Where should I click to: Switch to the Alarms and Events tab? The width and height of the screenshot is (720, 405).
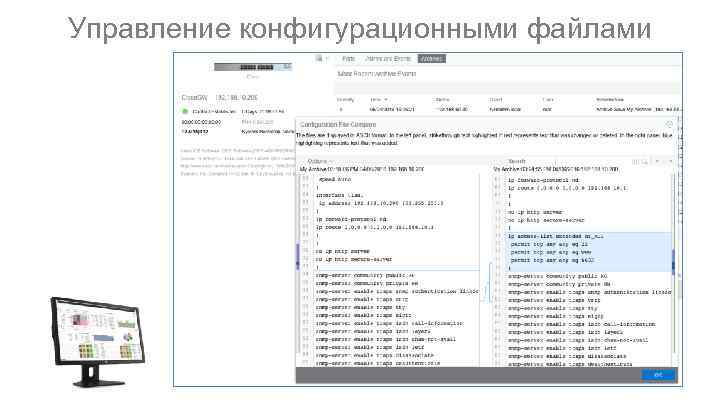[x=388, y=59]
